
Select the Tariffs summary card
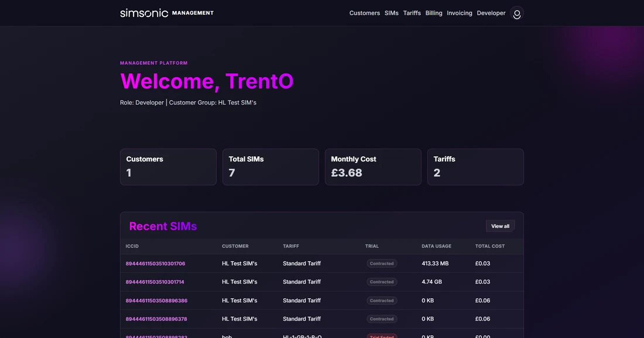tap(475, 167)
